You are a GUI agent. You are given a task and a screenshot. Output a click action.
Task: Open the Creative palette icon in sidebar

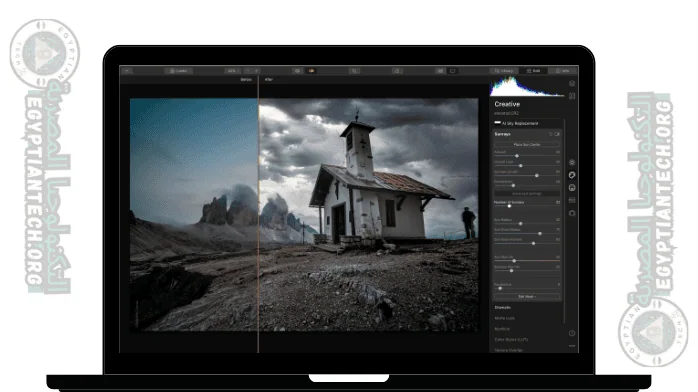(x=572, y=175)
